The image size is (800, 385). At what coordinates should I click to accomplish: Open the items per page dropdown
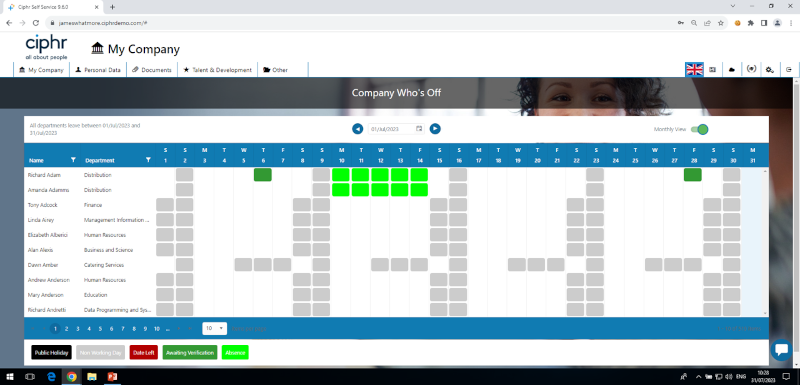pos(214,328)
